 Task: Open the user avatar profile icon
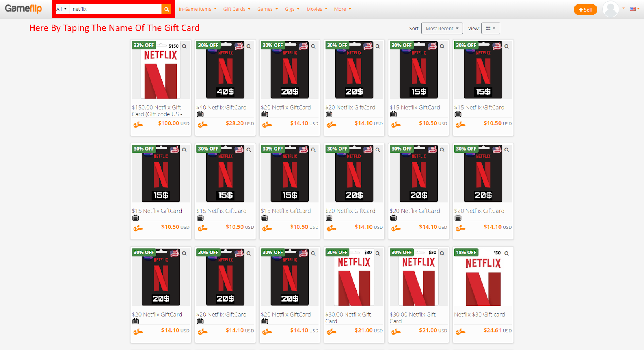point(611,9)
